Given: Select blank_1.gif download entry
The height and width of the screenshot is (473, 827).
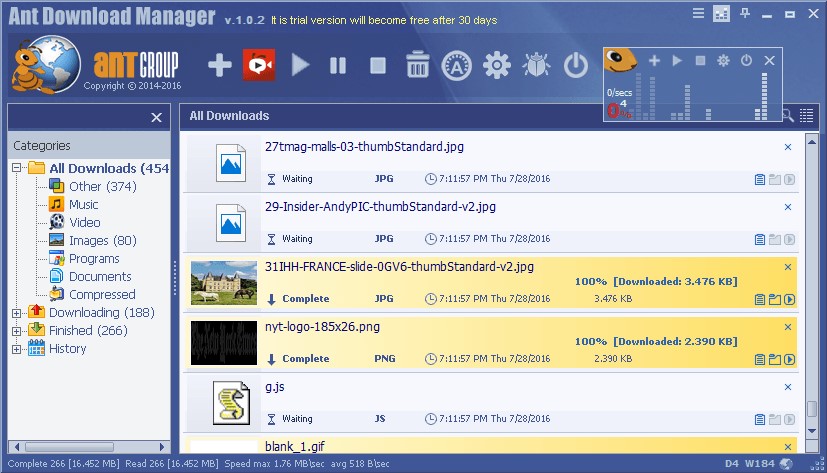Looking at the screenshot, I should point(491,445).
